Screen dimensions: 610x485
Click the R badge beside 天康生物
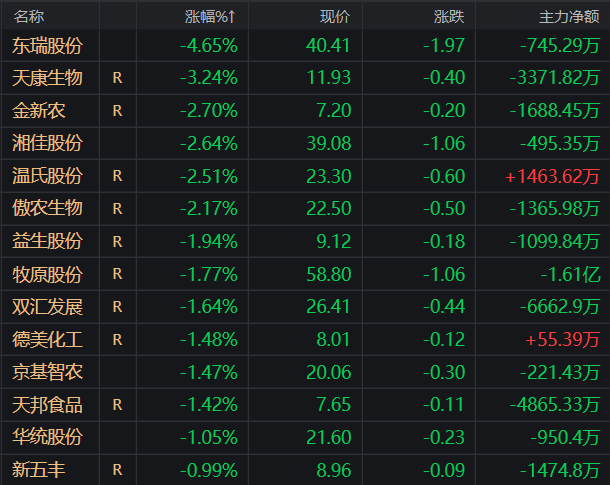[x=117, y=78]
